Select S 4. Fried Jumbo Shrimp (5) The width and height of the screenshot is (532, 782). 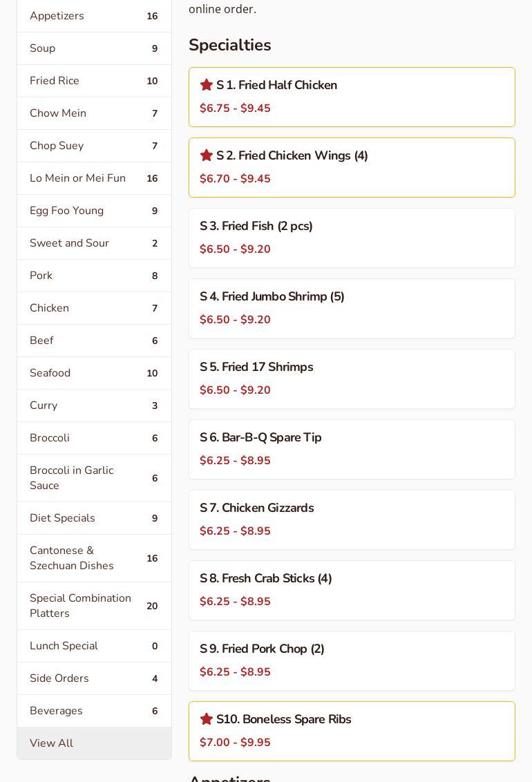pos(351,308)
